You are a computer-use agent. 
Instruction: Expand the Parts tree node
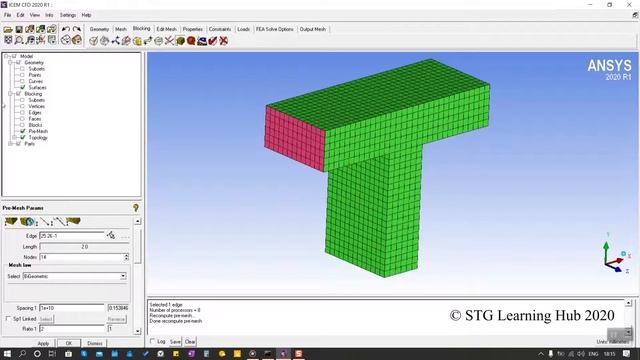(x=10, y=144)
